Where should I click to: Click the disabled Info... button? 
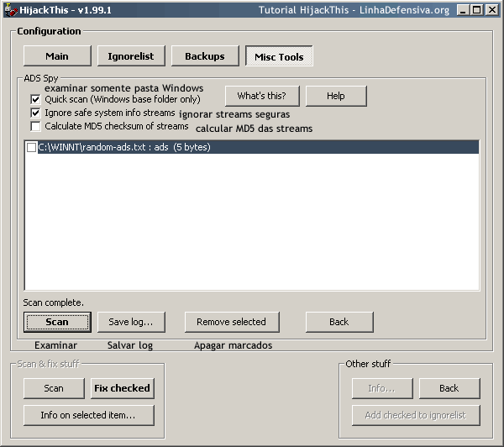(x=382, y=388)
